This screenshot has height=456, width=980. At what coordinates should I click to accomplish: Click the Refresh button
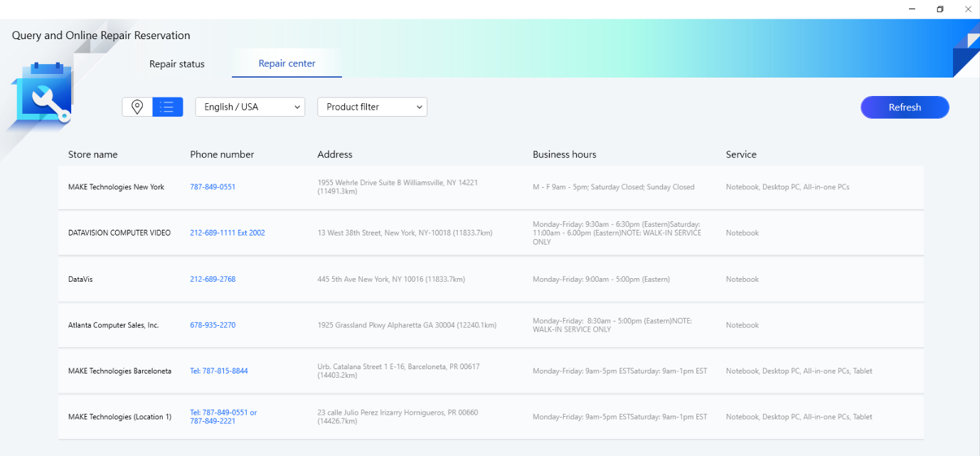pos(905,107)
